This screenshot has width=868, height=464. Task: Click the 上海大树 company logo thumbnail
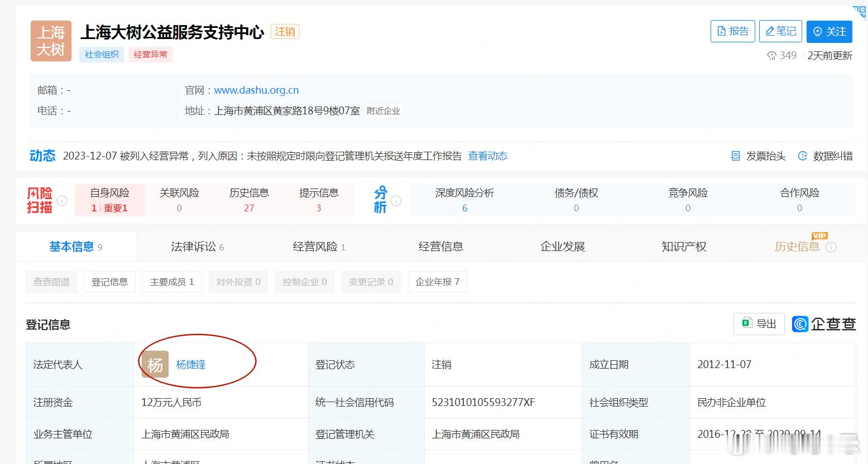click(51, 41)
